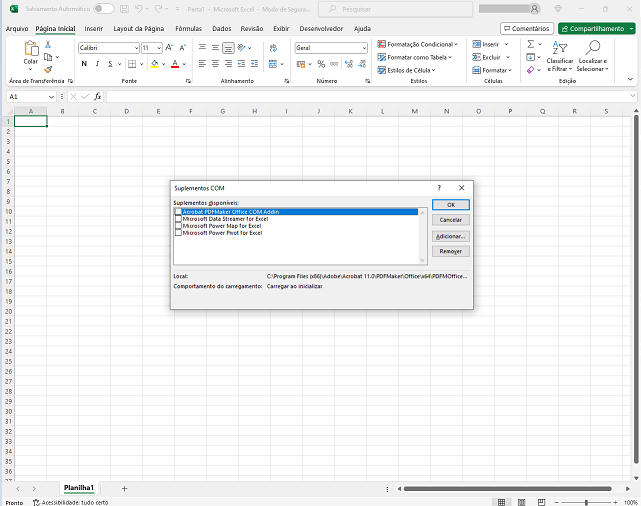The image size is (641, 506).
Task: Click the borders icon
Action: pos(132,64)
